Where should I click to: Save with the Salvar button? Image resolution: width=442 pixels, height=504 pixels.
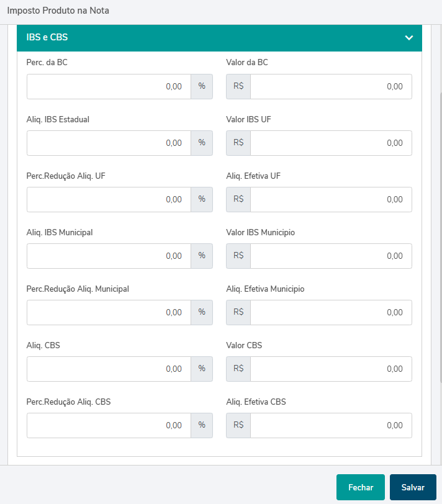click(413, 487)
